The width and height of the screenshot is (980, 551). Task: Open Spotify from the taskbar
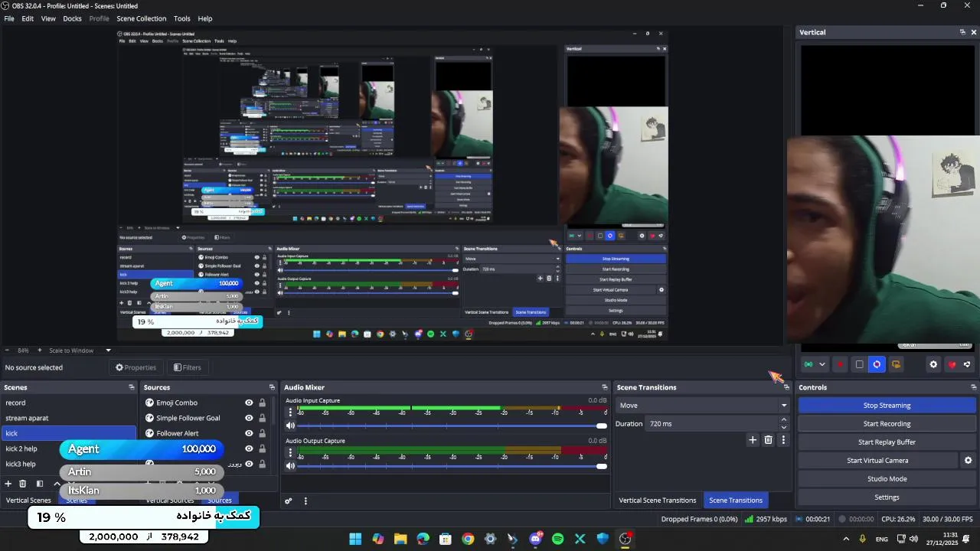tap(557, 539)
